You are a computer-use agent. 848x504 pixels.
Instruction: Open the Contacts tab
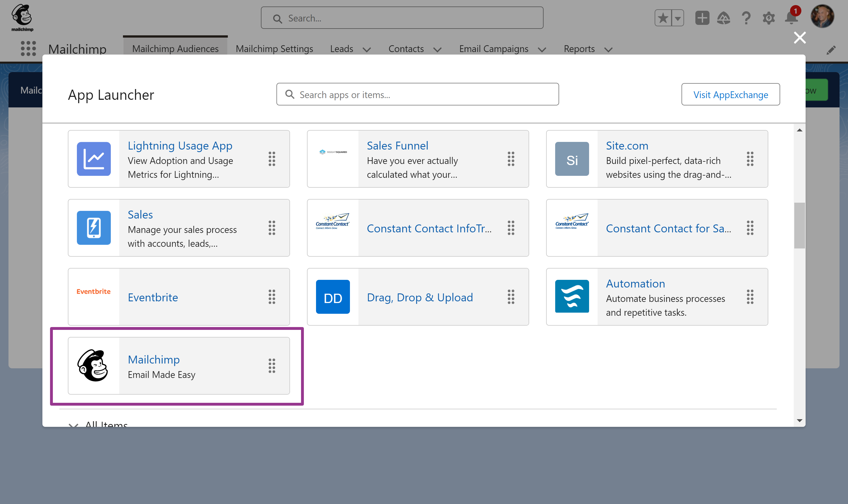[x=406, y=49]
